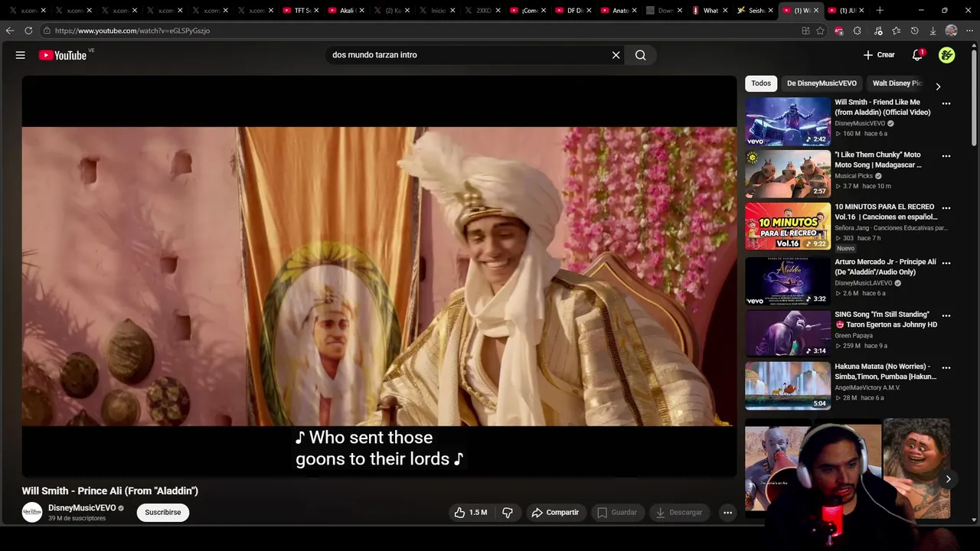This screenshot has height=551, width=980.
Task: Open the DisneyMusicVEVO channel name link
Action: click(x=82, y=508)
